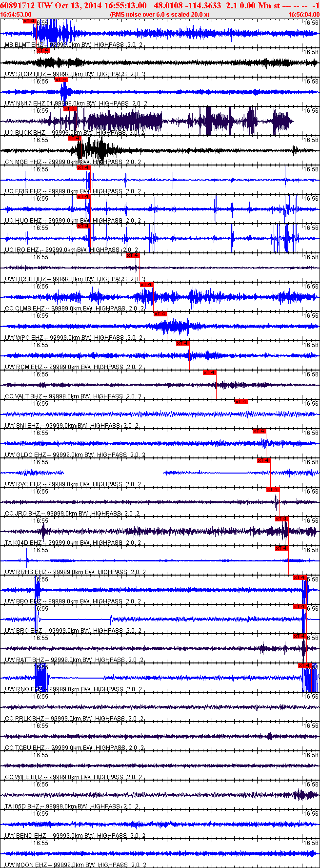320x868 pixels.
Task: Select the red pick marker on the UW SNI trace
Action: (x=241, y=402)
